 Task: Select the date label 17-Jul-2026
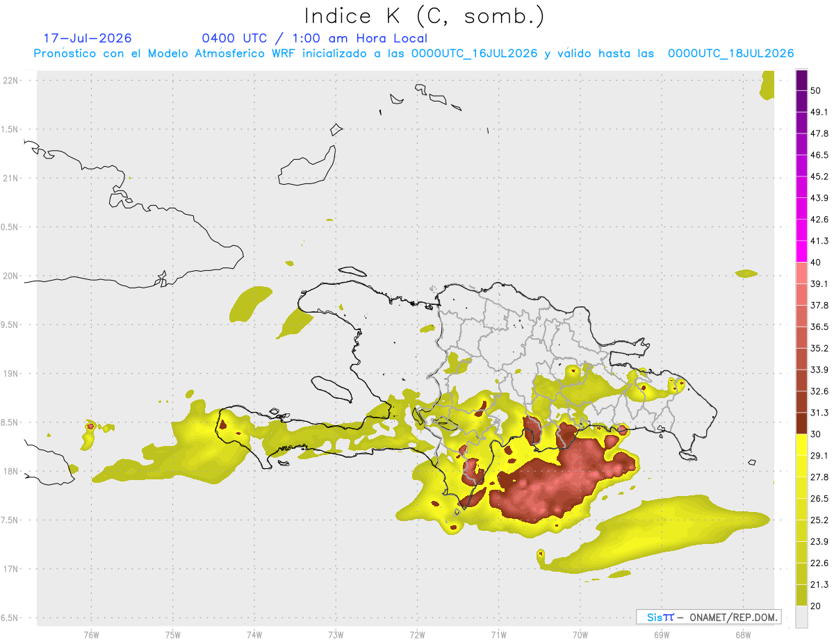click(x=88, y=38)
